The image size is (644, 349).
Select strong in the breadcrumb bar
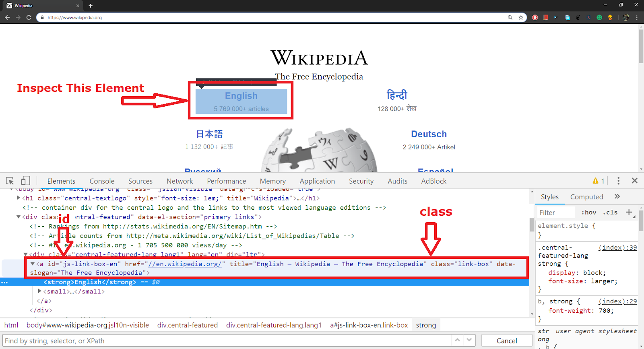click(426, 325)
